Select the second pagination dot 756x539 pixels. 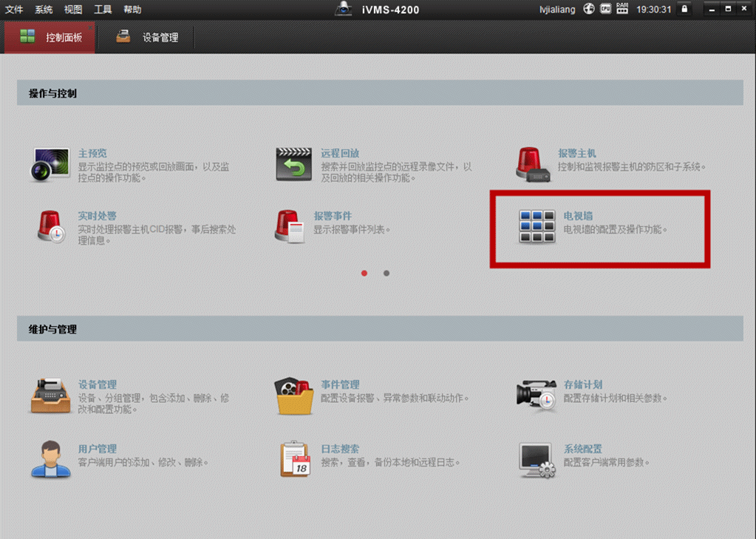385,273
